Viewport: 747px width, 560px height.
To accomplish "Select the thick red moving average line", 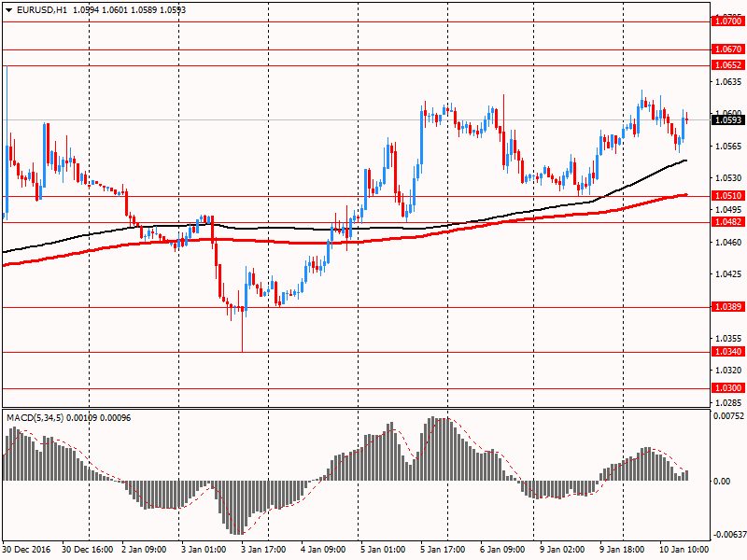I will 280,242.
